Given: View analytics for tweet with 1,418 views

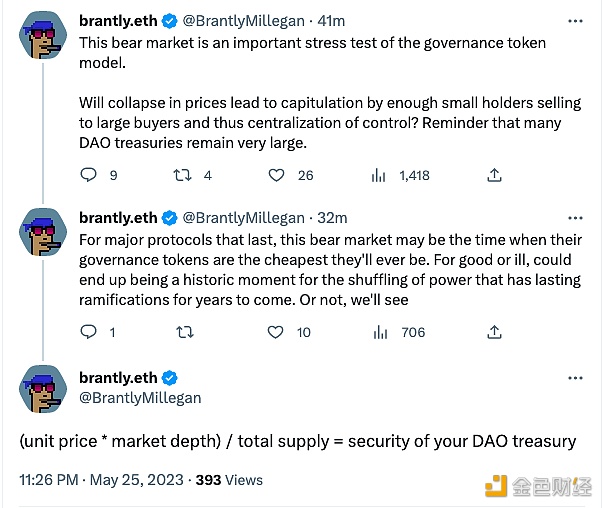Looking at the screenshot, I should click(x=379, y=175).
